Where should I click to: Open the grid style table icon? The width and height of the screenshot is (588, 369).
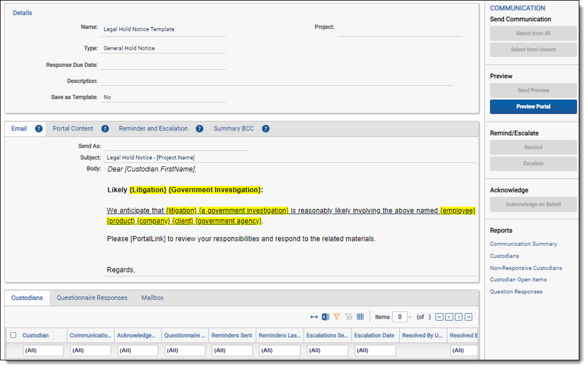360,317
